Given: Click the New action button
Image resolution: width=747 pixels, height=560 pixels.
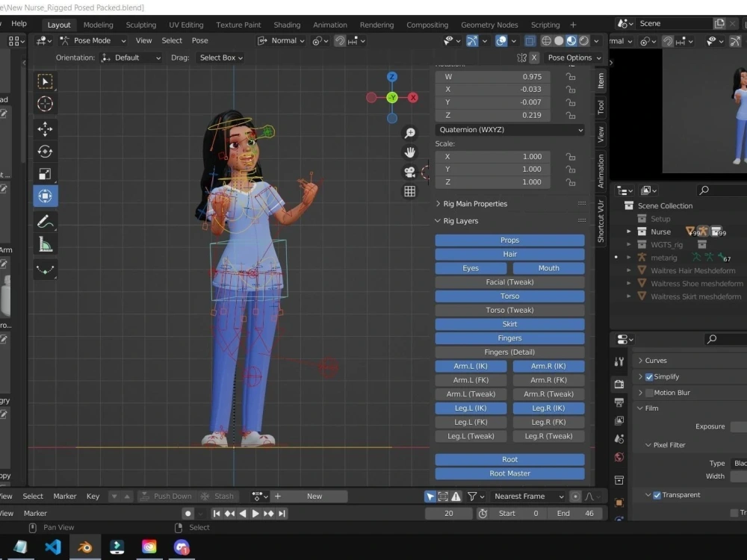Looking at the screenshot, I should [314, 497].
